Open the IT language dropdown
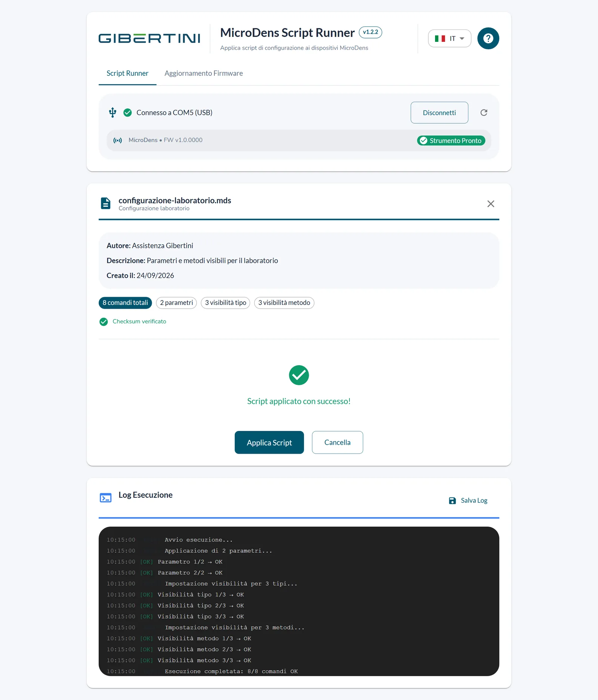 450,38
